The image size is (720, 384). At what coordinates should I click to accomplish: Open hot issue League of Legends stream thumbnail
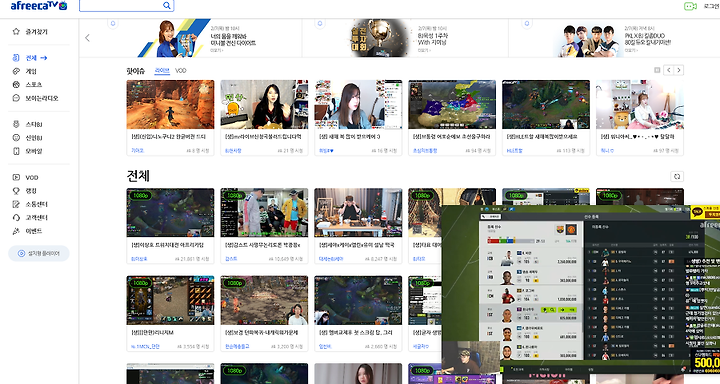[x=546, y=104]
